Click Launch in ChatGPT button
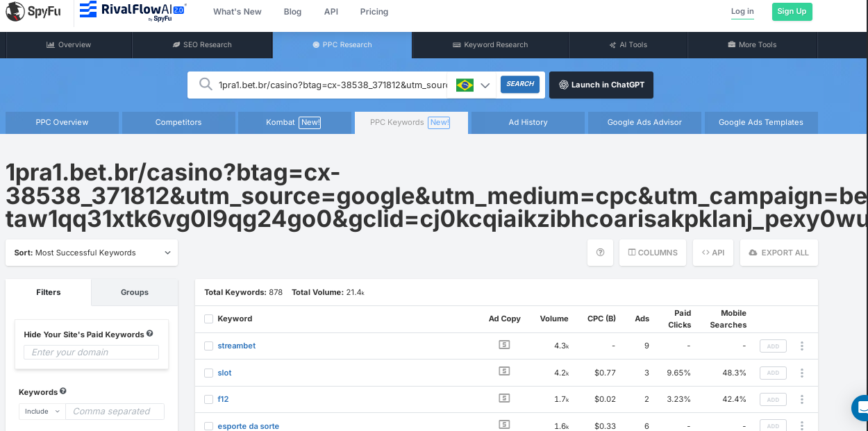Image resolution: width=868 pixels, height=431 pixels. (601, 85)
